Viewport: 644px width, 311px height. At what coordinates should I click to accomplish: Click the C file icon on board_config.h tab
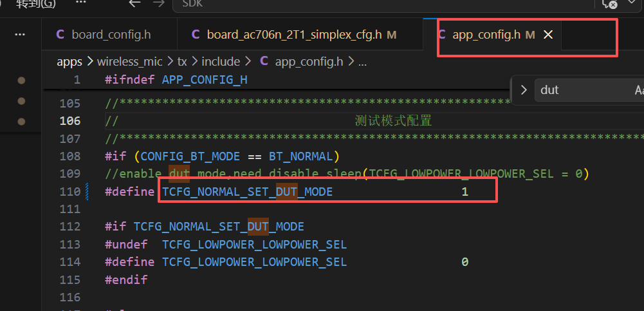pyautogui.click(x=60, y=35)
